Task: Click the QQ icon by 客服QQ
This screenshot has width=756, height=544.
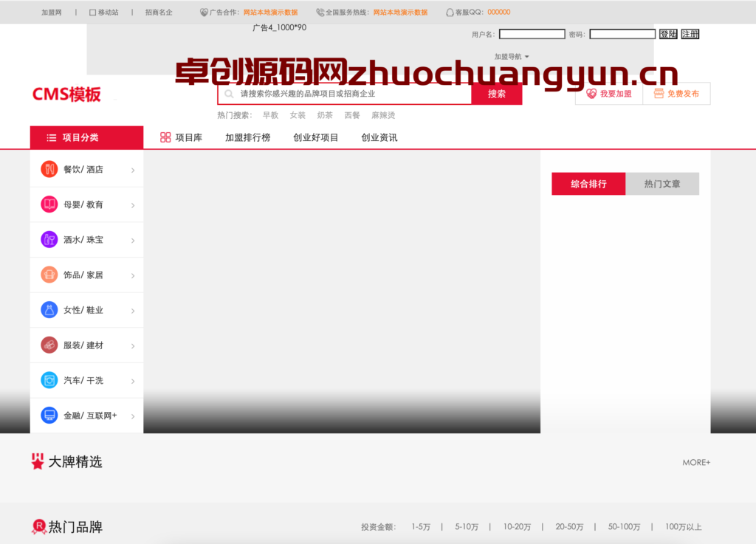Action: pos(450,13)
